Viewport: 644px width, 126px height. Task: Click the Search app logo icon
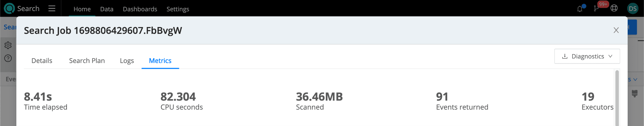pos(9,8)
